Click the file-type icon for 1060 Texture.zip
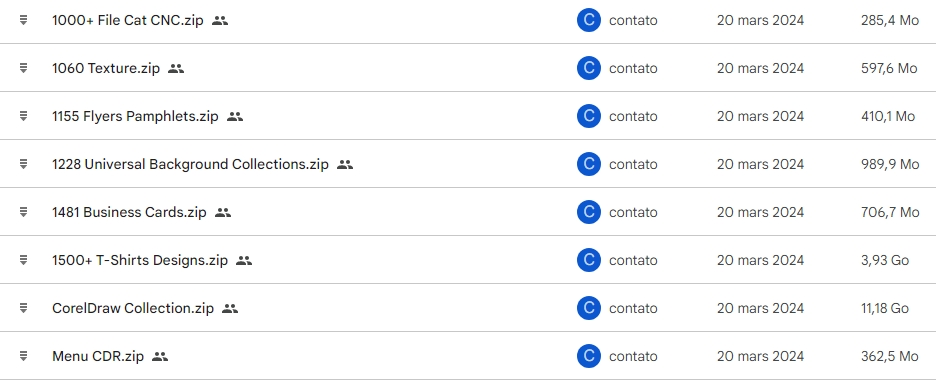The image size is (936, 381). point(23,68)
